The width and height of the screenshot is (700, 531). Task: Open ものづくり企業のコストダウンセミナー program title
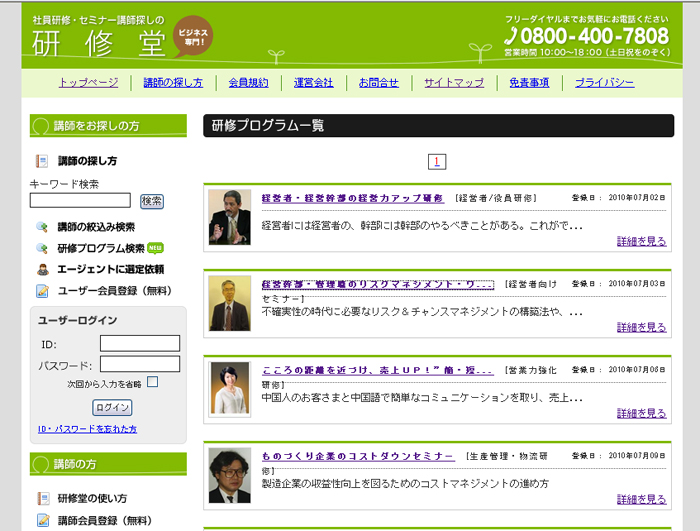357,455
